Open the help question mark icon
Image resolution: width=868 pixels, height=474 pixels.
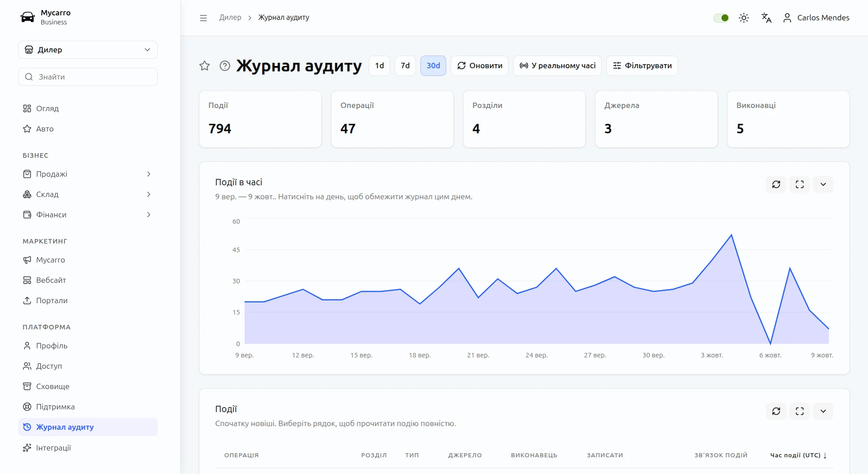coord(225,66)
